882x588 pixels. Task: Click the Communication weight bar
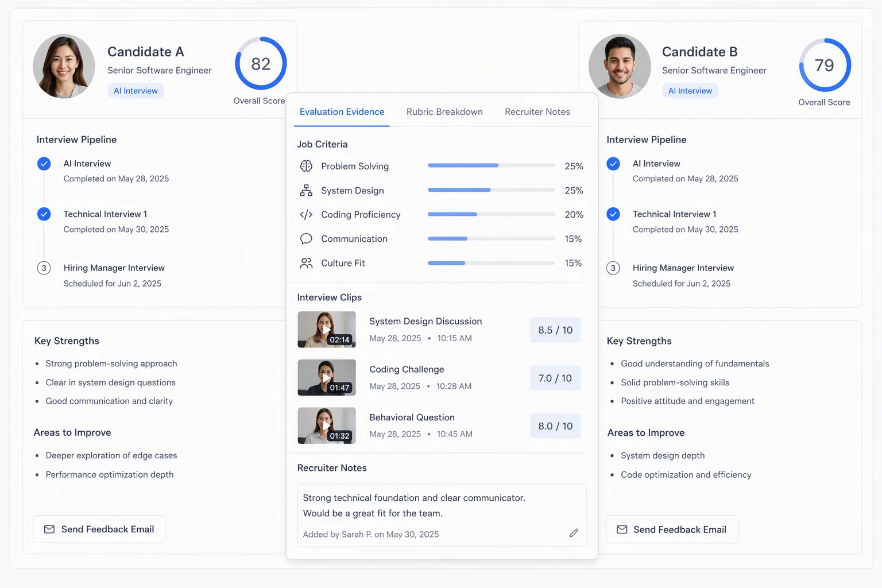point(492,238)
